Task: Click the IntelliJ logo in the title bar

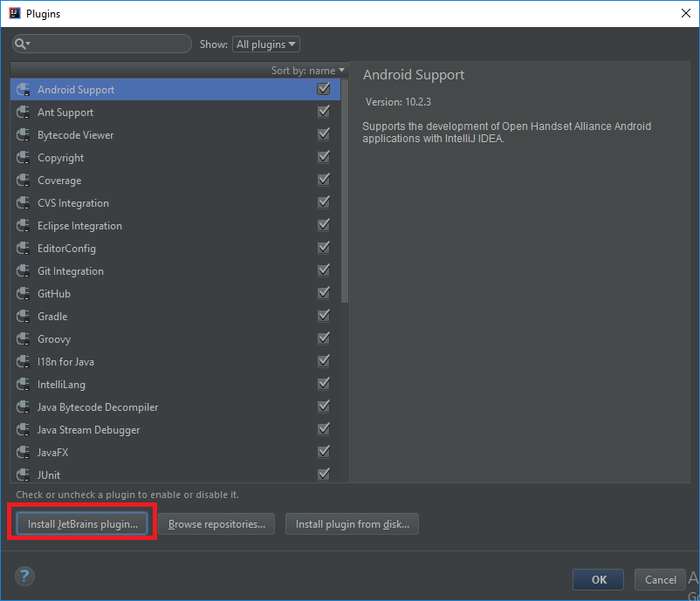Action: pyautogui.click(x=15, y=13)
